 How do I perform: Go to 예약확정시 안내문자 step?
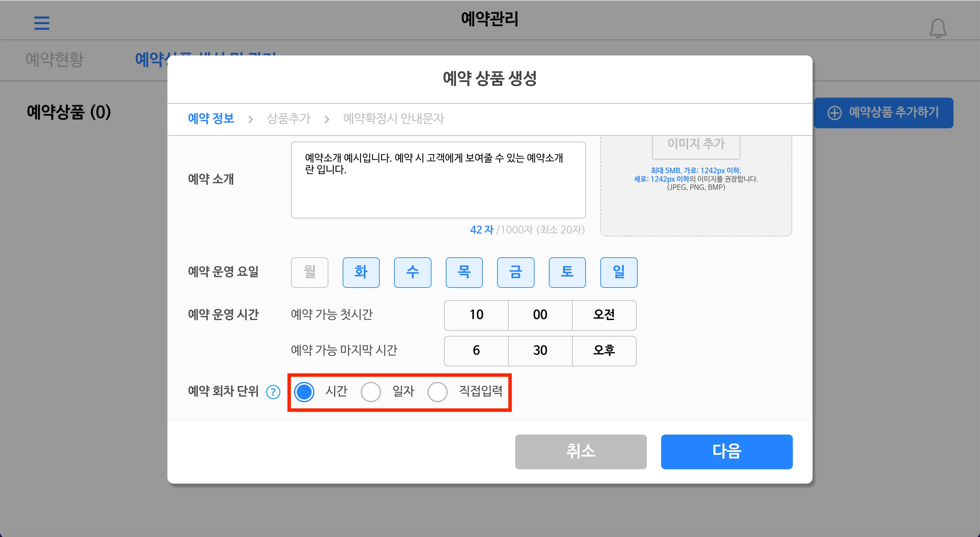click(394, 118)
